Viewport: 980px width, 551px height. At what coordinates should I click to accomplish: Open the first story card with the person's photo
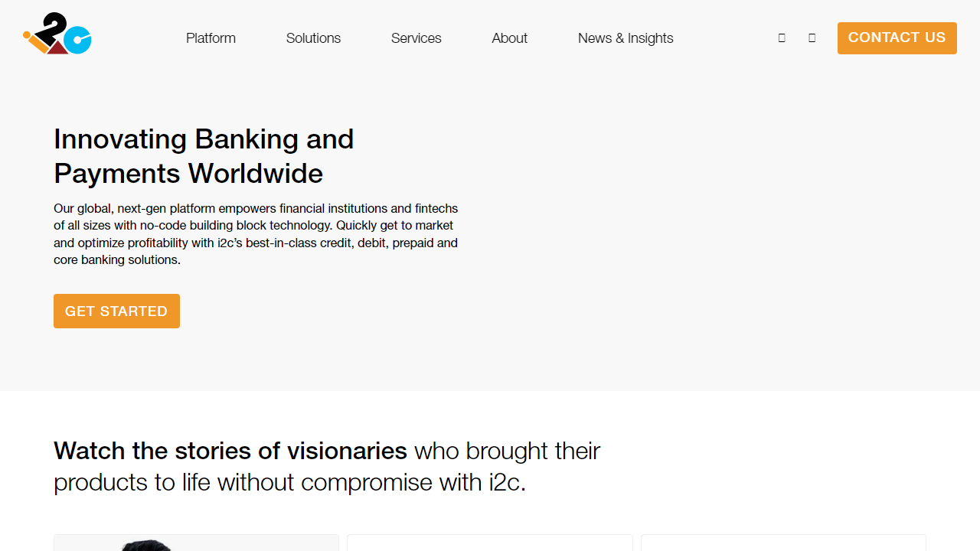point(196,543)
